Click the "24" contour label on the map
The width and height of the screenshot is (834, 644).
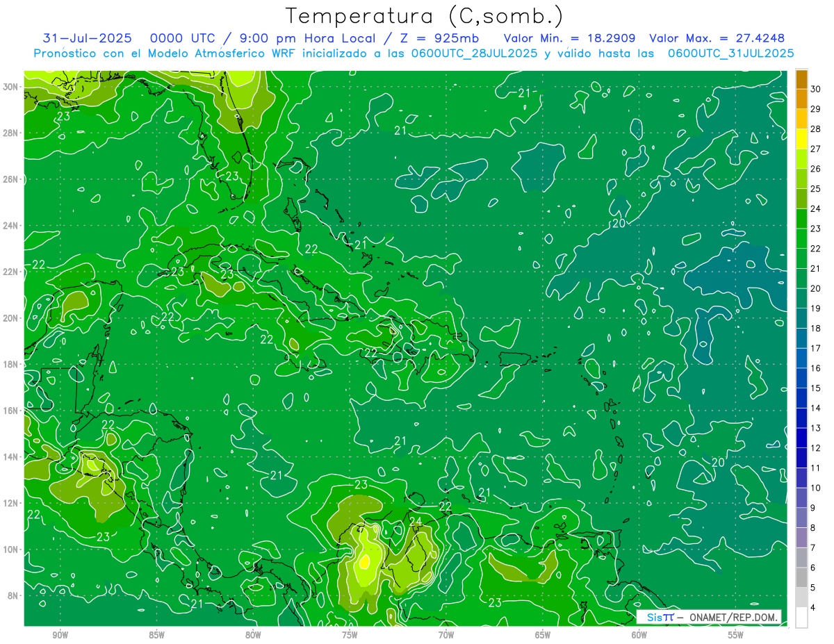coord(416,521)
